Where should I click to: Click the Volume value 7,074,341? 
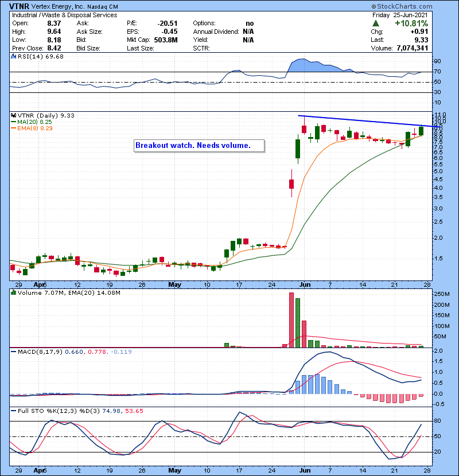(x=412, y=48)
